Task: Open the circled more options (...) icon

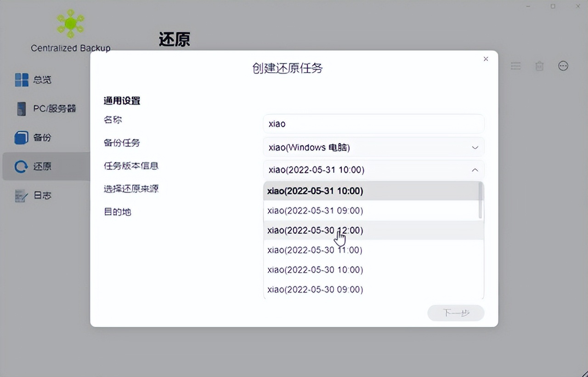Action: 563,66
